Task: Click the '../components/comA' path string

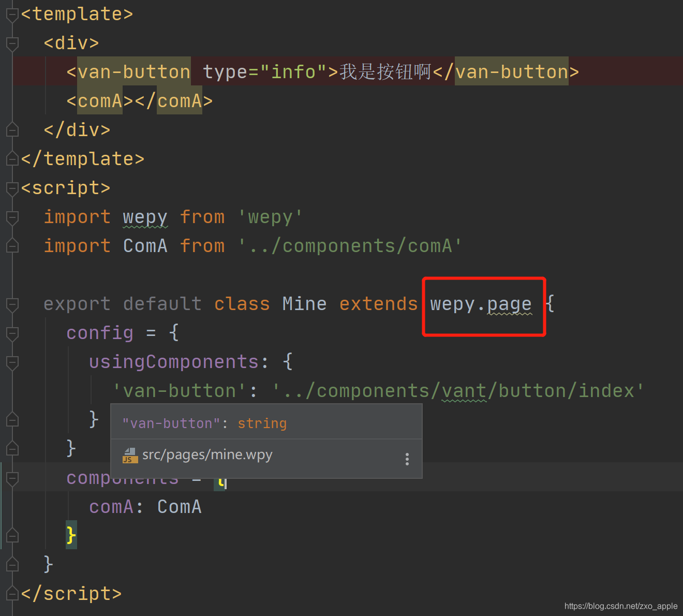Action: coord(350,245)
